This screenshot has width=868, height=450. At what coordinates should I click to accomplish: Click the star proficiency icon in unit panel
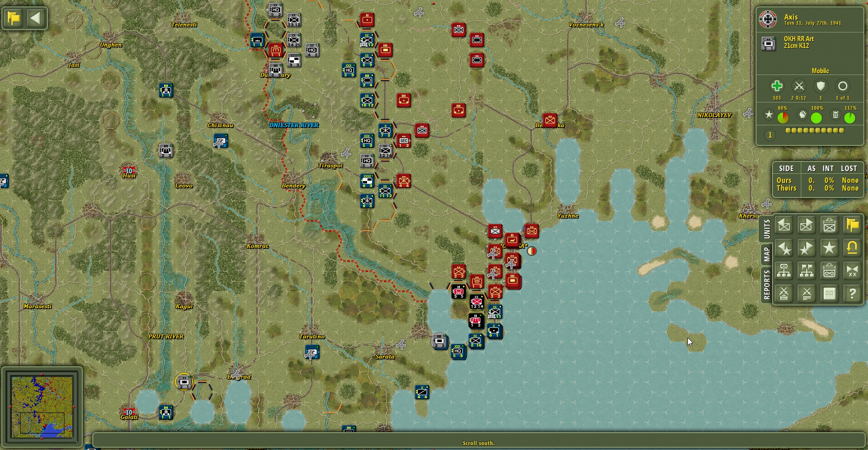pos(769,115)
